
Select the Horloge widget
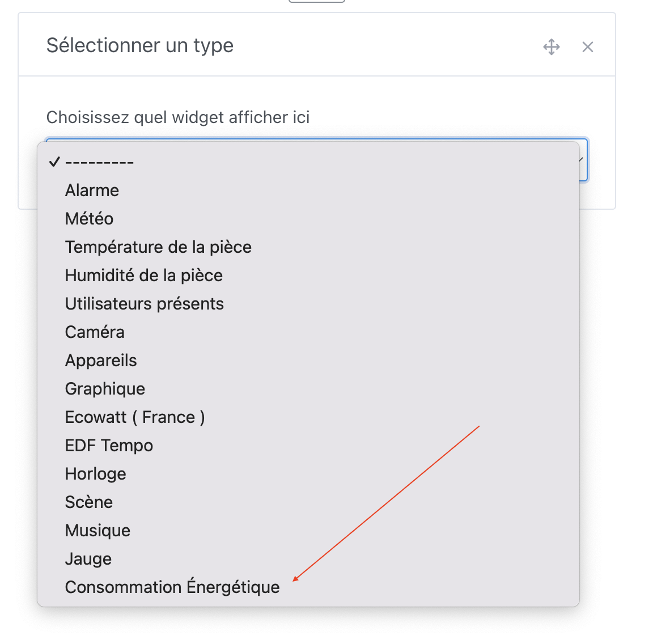tap(95, 473)
